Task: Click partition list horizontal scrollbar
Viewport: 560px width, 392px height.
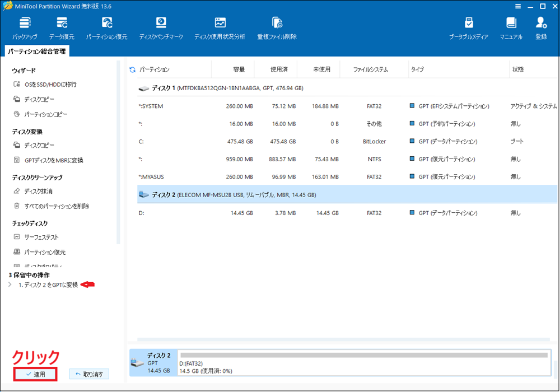Action: click(x=344, y=339)
